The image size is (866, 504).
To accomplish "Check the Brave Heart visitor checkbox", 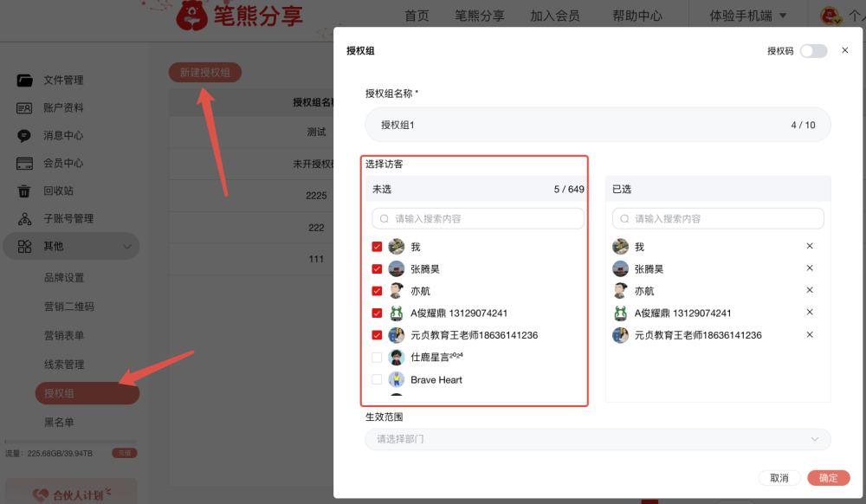I will [x=377, y=379].
